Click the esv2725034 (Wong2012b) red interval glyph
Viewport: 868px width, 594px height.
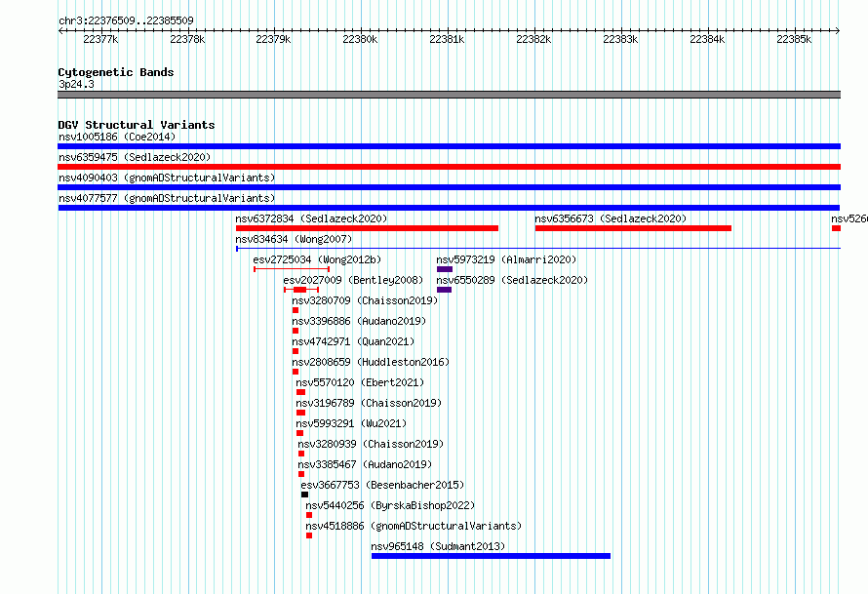coord(292,269)
